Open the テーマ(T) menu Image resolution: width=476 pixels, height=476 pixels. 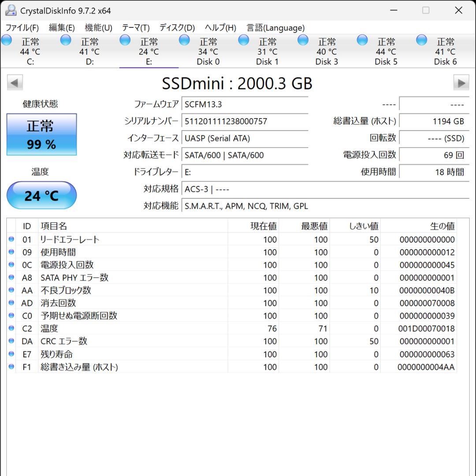tap(135, 27)
